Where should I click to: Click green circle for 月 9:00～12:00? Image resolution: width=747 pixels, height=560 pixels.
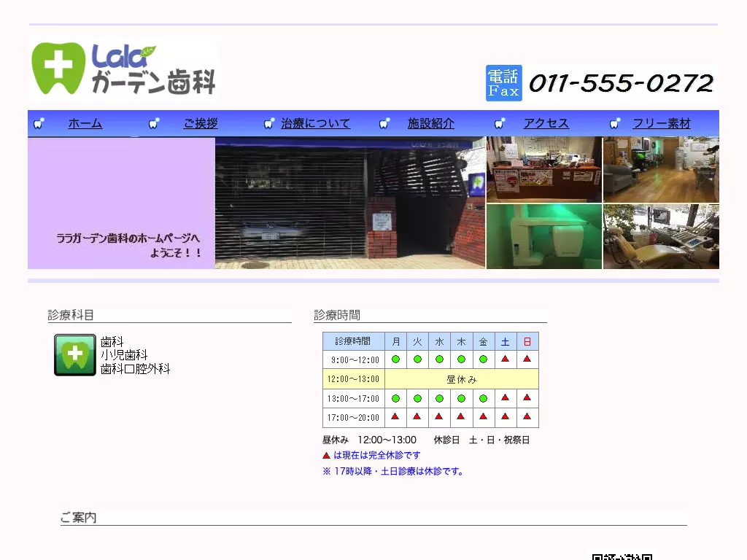click(395, 359)
